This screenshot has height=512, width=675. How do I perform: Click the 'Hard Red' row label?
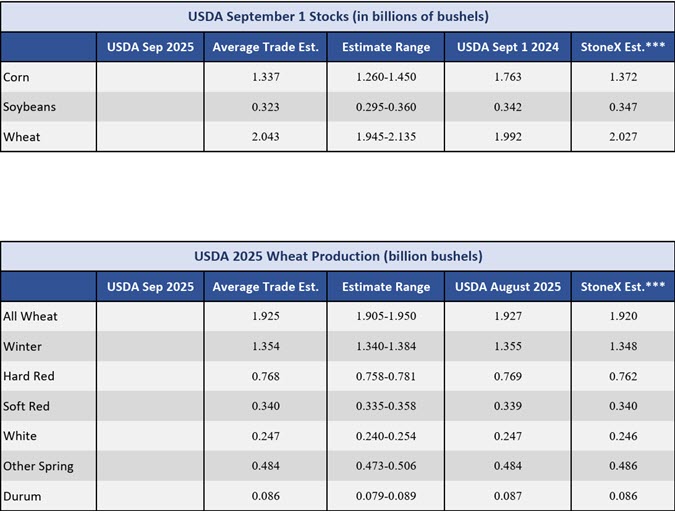29,376
